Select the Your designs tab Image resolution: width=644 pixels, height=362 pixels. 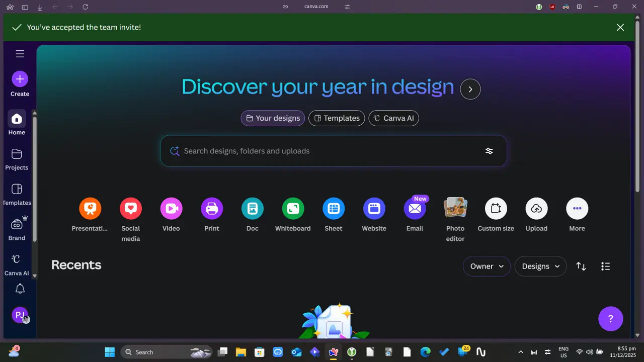click(x=273, y=118)
